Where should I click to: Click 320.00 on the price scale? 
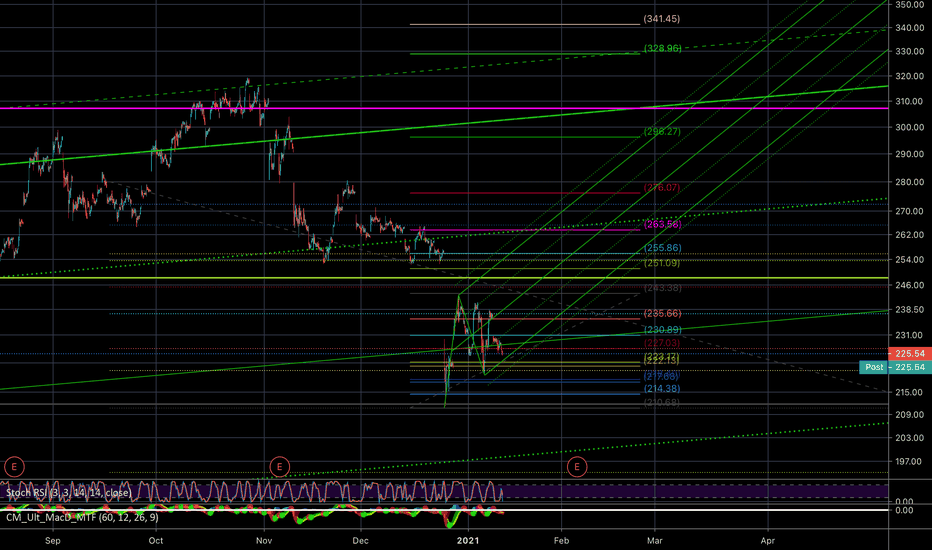pyautogui.click(x=909, y=76)
